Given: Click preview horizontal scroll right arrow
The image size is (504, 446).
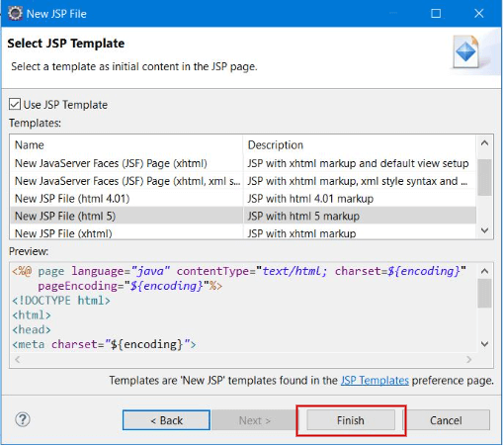Looking at the screenshot, I should coord(469,359).
